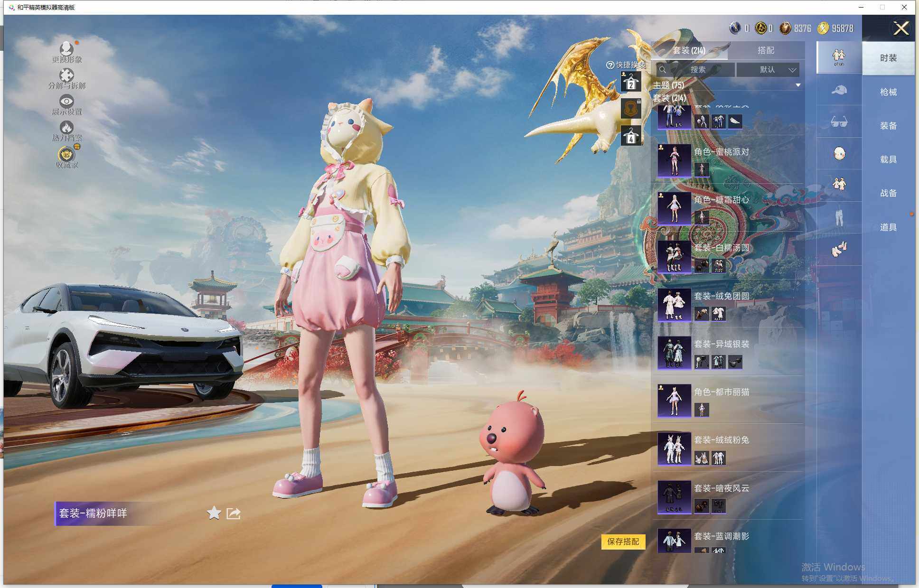This screenshot has width=919, height=588.
Task: Open the 默认 sort dropdown
Action: [x=768, y=70]
